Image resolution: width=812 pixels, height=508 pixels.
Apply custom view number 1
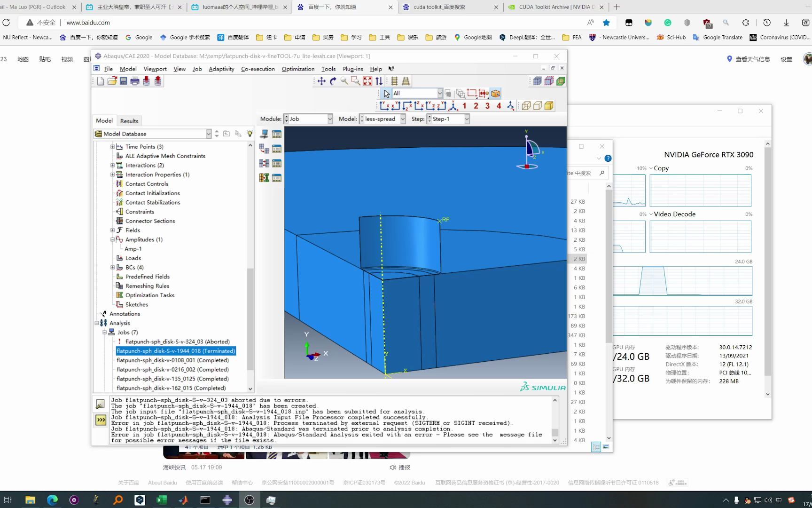(464, 106)
